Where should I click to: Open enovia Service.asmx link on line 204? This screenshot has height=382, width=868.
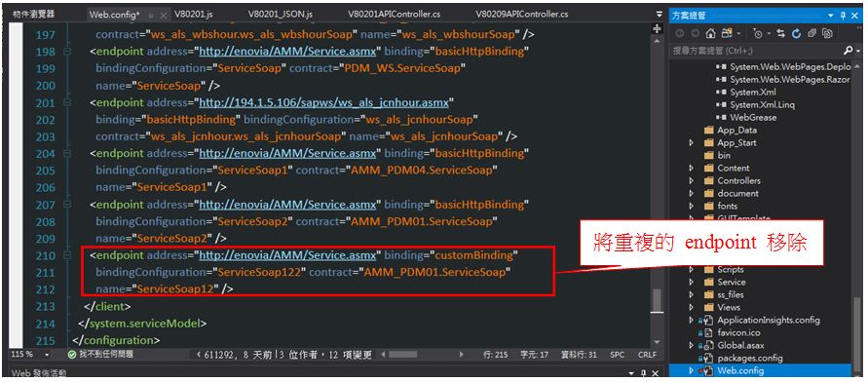(287, 153)
